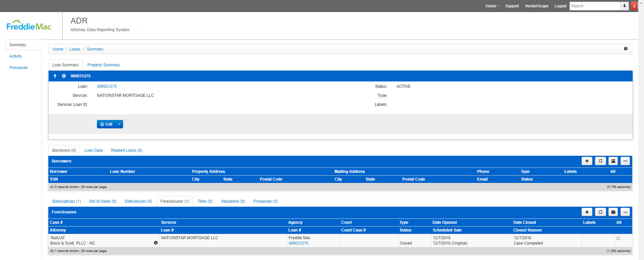Sort foreclosures by Date Opened header
This screenshot has height=260, width=644.
444,222
